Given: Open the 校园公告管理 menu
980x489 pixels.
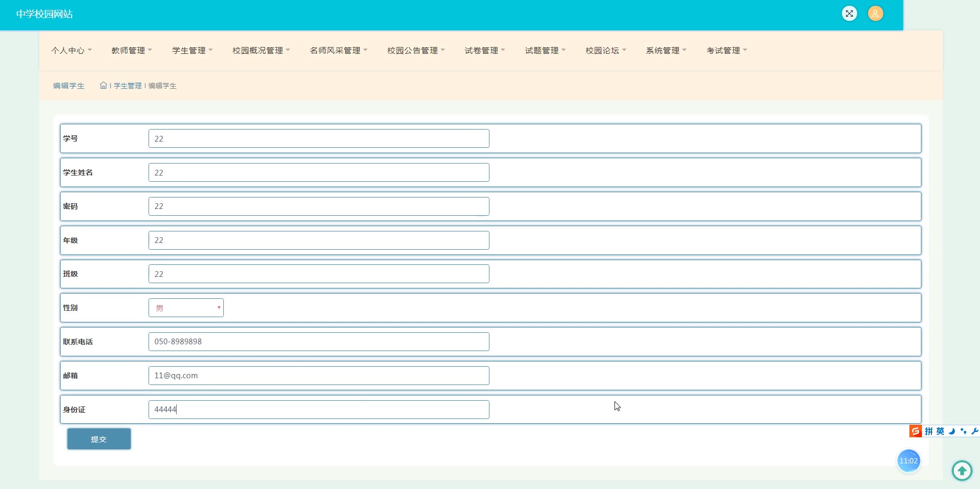Looking at the screenshot, I should (416, 51).
